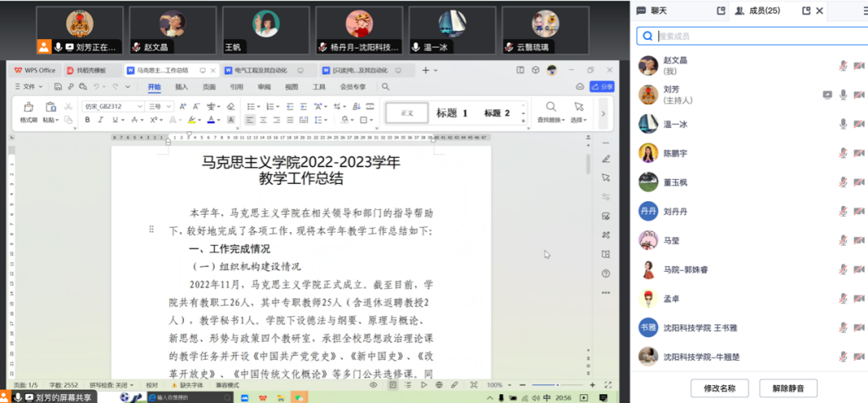Click the Bold formatting icon
Viewport: 868px width, 403px height.
pos(88,120)
